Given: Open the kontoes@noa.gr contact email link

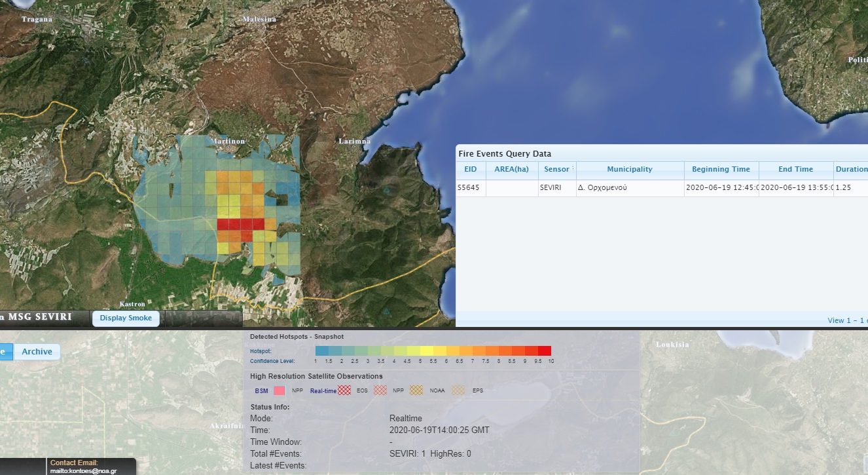Looking at the screenshot, I should (x=84, y=470).
